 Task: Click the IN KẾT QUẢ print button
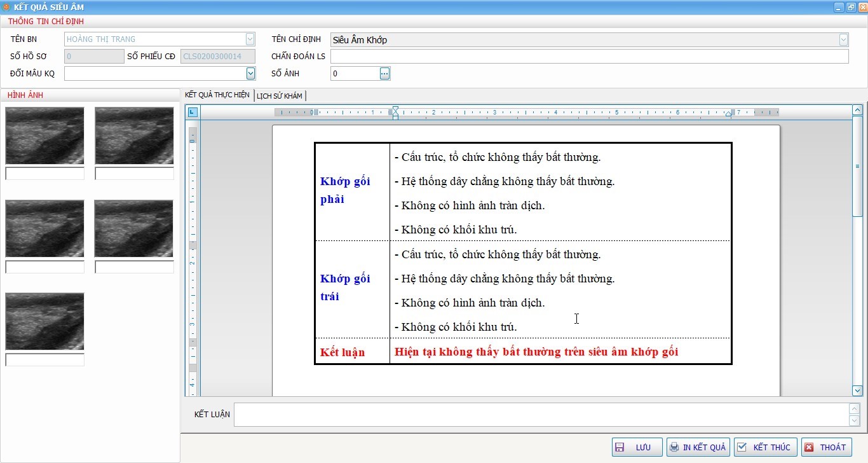tap(698, 447)
